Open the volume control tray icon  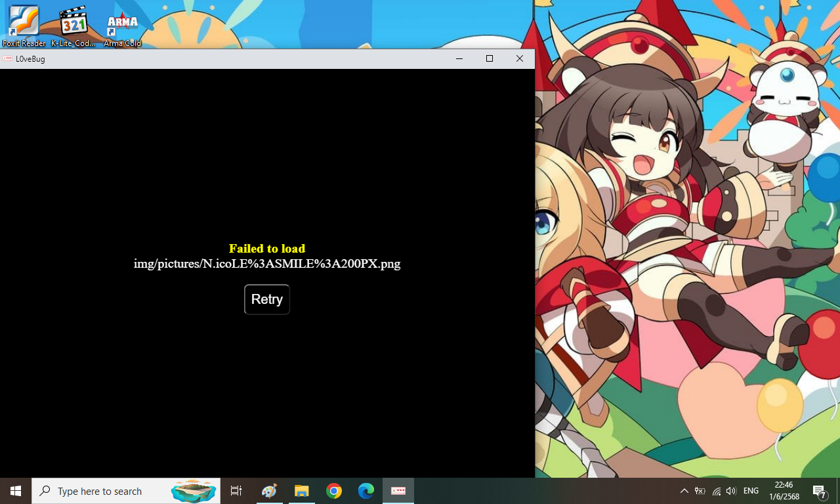pyautogui.click(x=731, y=491)
